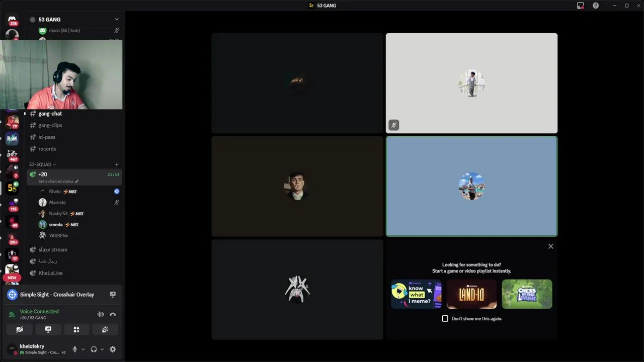Mute the microphone

pyautogui.click(x=75, y=349)
